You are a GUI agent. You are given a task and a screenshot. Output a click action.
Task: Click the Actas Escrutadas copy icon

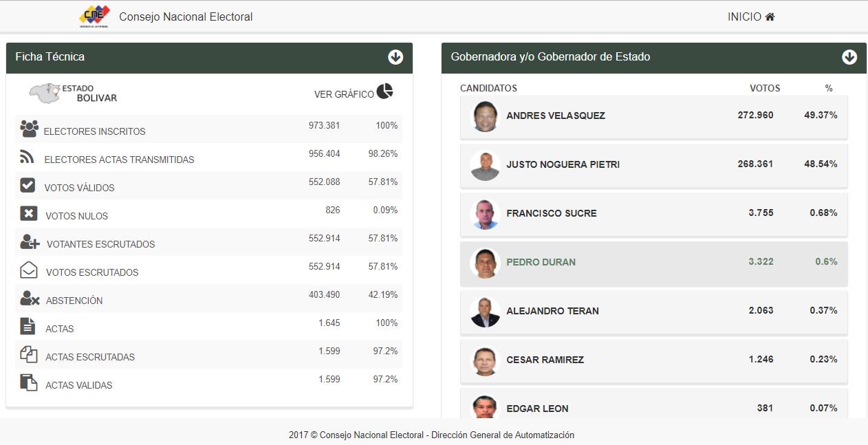pyautogui.click(x=28, y=354)
